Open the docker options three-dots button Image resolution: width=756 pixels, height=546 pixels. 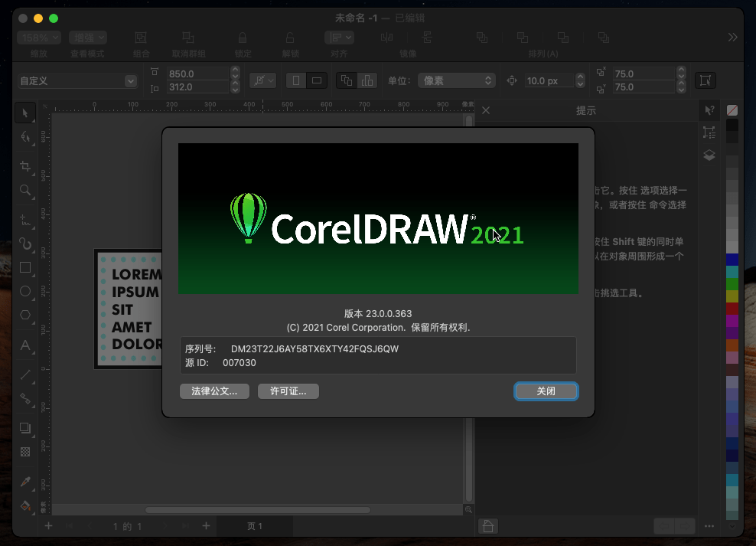point(709,526)
